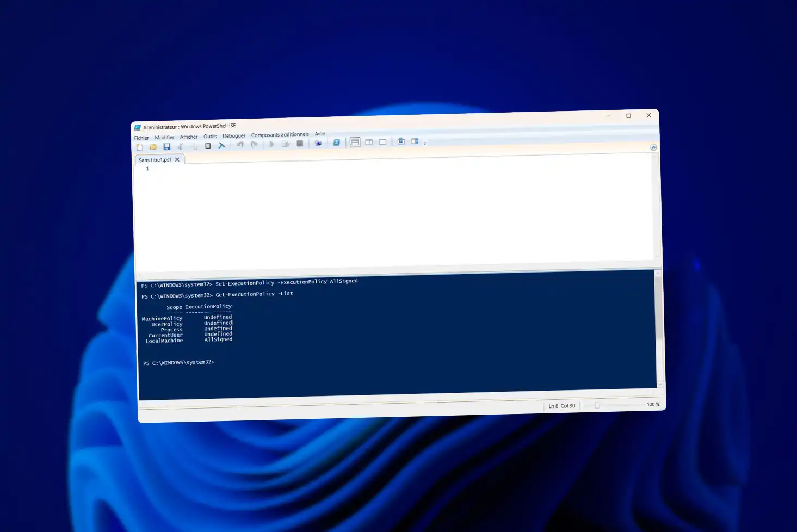Open the Aide menu
This screenshot has height=532, width=797.
pyautogui.click(x=320, y=134)
